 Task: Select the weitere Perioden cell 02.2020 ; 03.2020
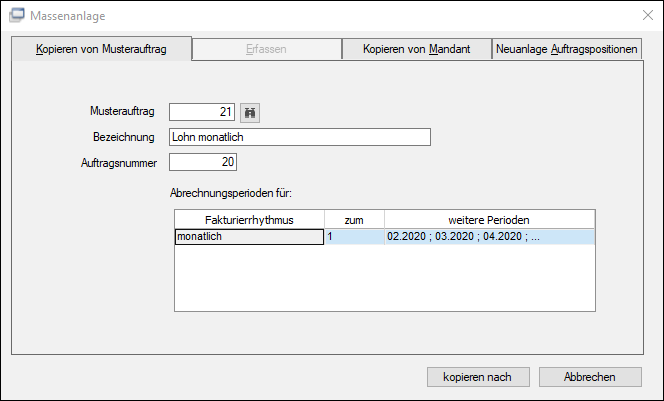click(x=490, y=237)
